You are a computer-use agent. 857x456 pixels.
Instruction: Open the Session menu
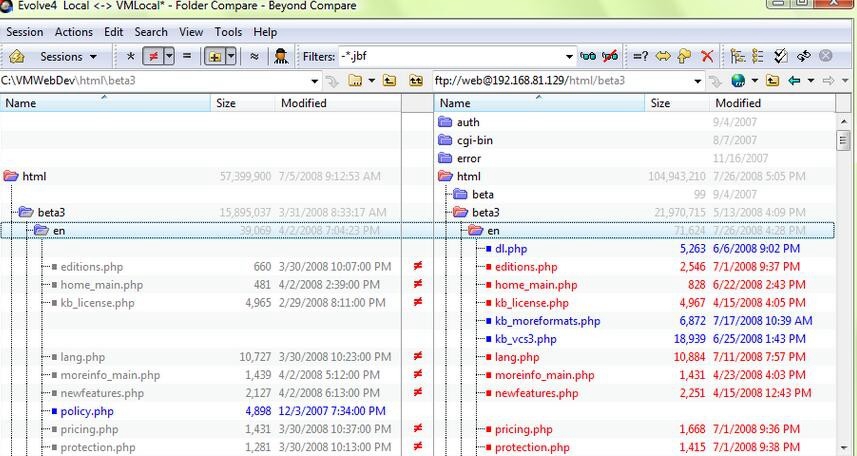[25, 32]
